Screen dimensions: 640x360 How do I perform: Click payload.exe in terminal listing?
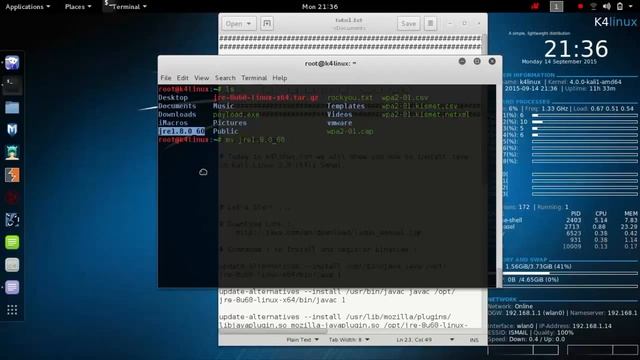click(236, 114)
